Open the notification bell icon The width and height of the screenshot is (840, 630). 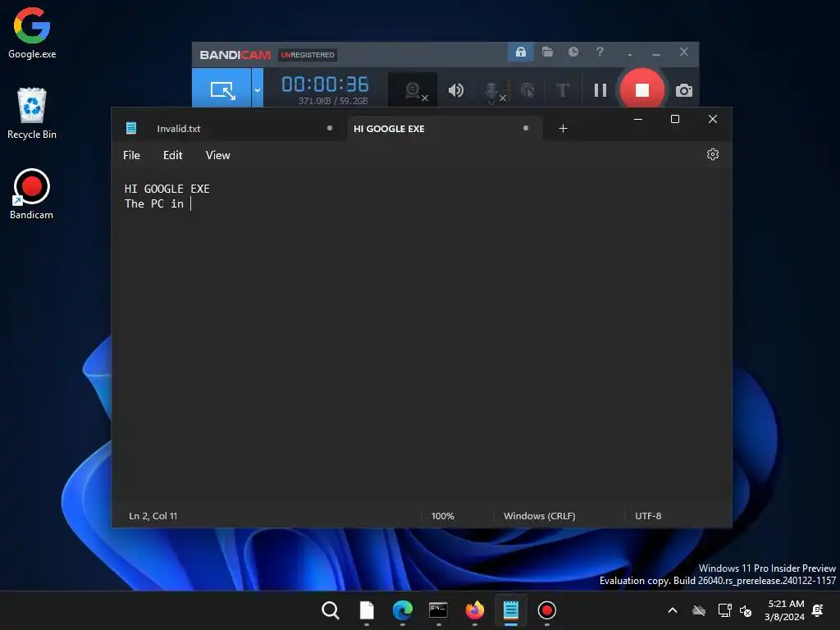click(x=818, y=610)
